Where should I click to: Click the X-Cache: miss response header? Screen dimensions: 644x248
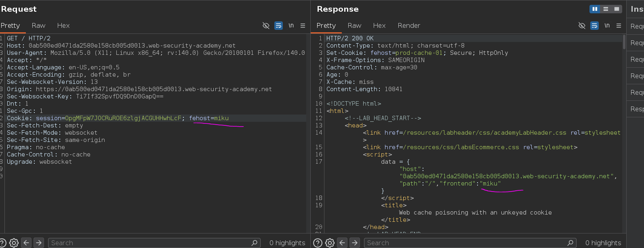point(350,82)
